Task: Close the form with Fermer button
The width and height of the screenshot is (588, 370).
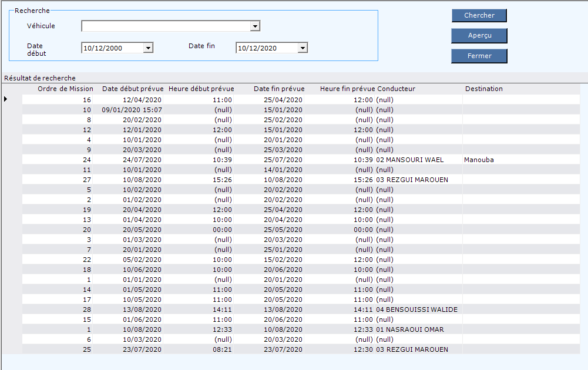Action: coord(479,56)
